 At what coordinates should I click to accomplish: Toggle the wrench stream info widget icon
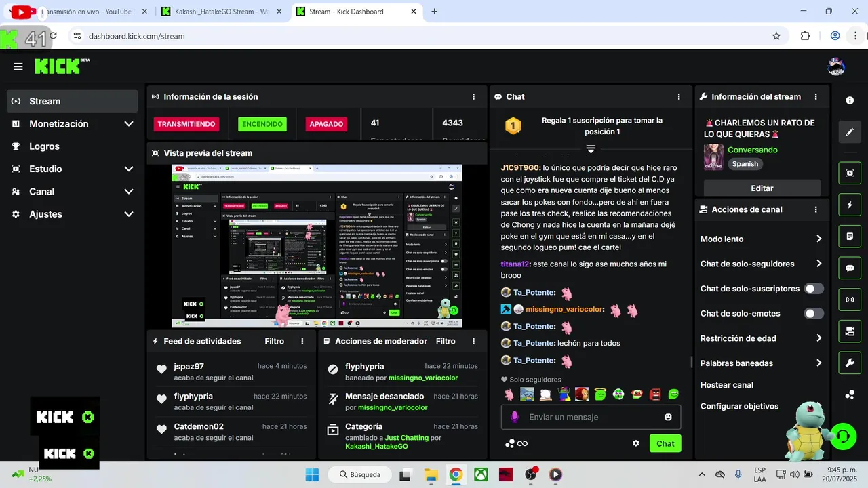850,363
